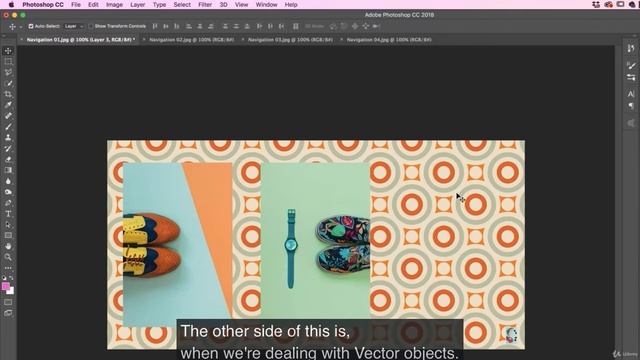The height and width of the screenshot is (360, 640).
Task: Expand the collapsed right panel dock
Action: pyautogui.click(x=634, y=36)
